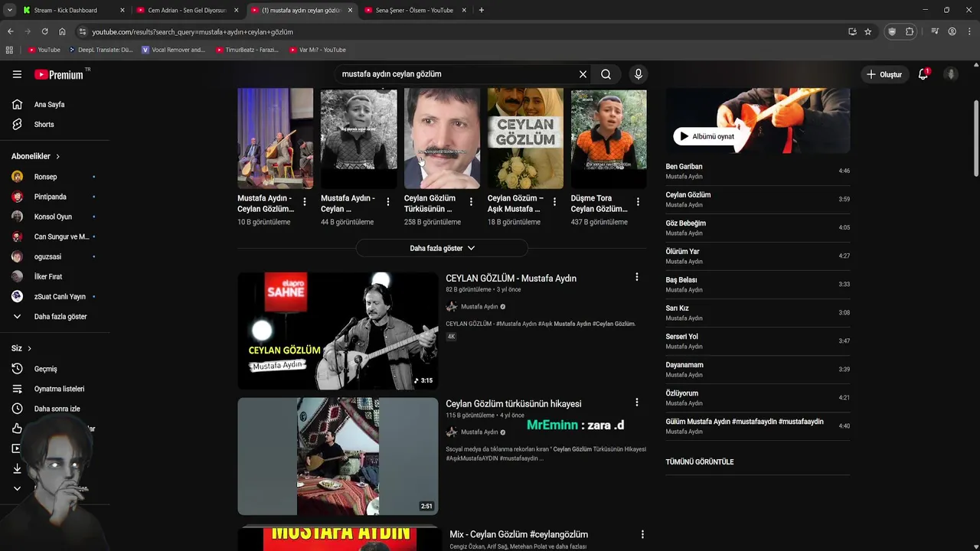Switch to Sena Şener - Ölsem tab

(x=413, y=10)
